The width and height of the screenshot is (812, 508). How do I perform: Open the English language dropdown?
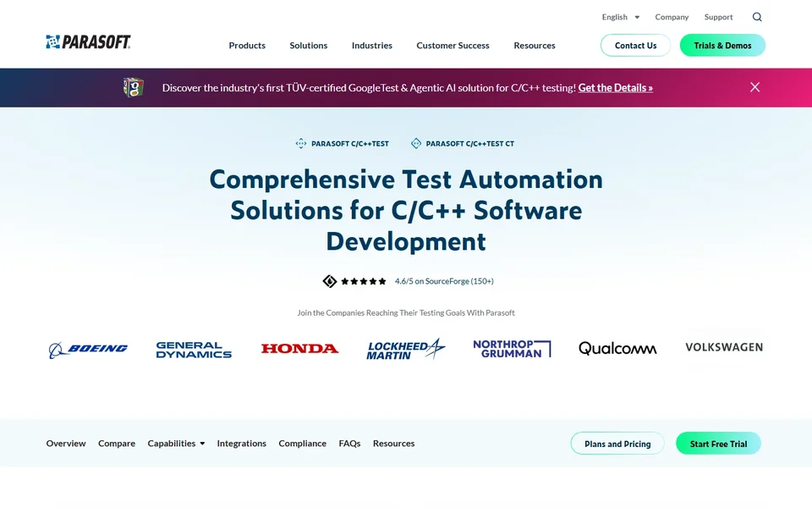(x=620, y=17)
